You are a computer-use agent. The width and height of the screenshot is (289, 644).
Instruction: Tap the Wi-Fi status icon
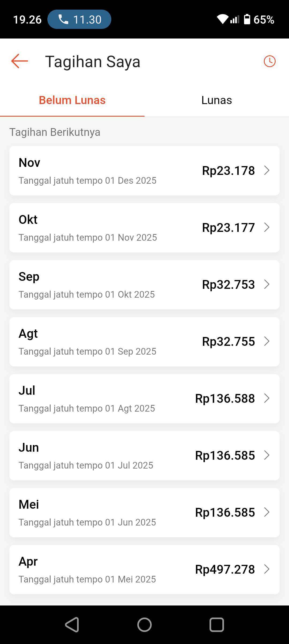222,19
